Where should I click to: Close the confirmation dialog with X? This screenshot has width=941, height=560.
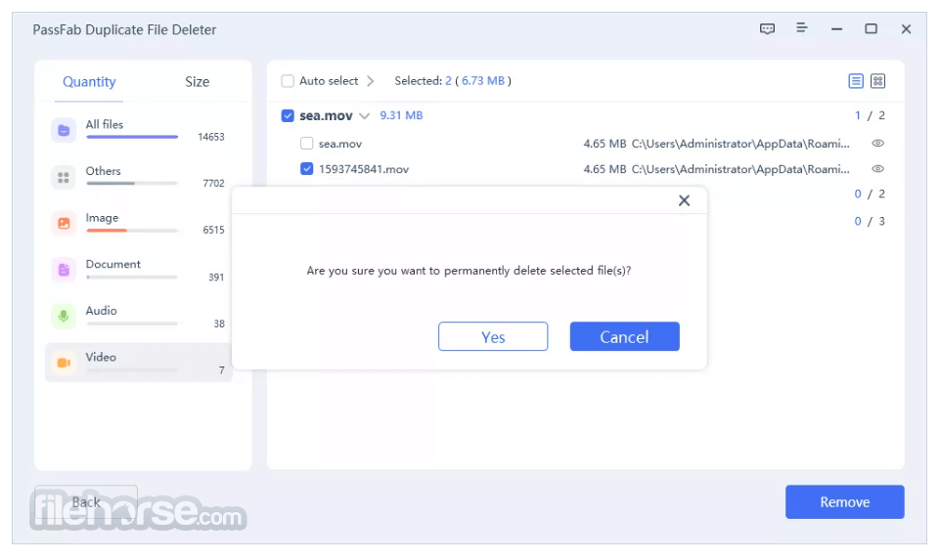(x=684, y=201)
